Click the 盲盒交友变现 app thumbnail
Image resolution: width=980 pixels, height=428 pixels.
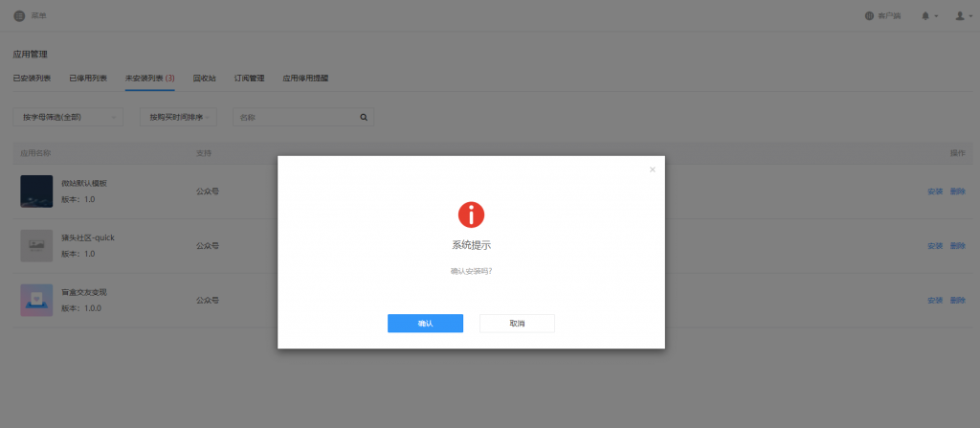point(36,301)
